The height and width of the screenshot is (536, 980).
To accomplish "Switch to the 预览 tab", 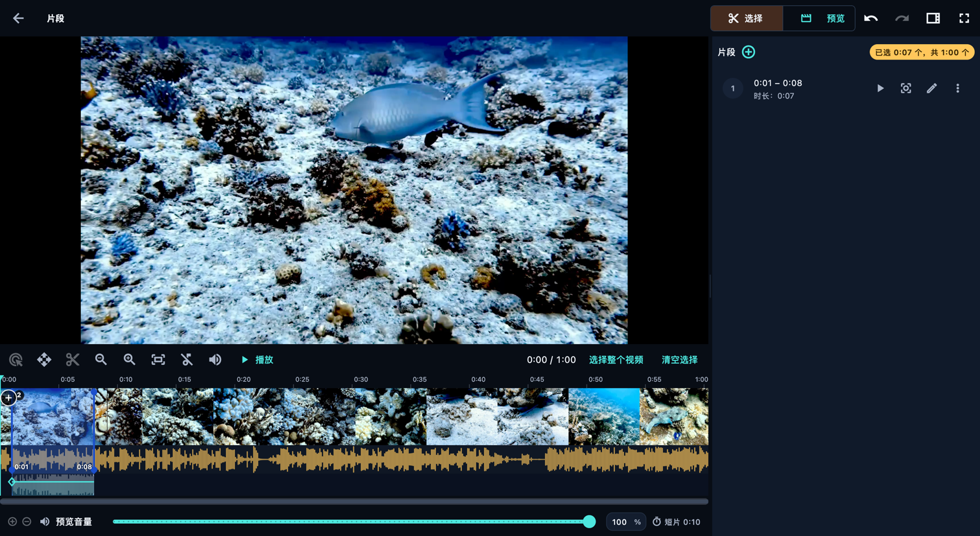I will [819, 18].
